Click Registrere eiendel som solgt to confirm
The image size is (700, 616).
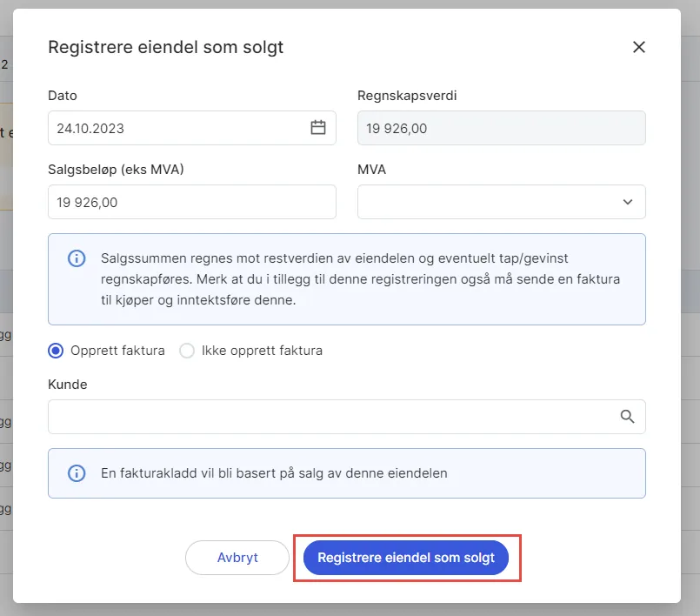tap(406, 558)
